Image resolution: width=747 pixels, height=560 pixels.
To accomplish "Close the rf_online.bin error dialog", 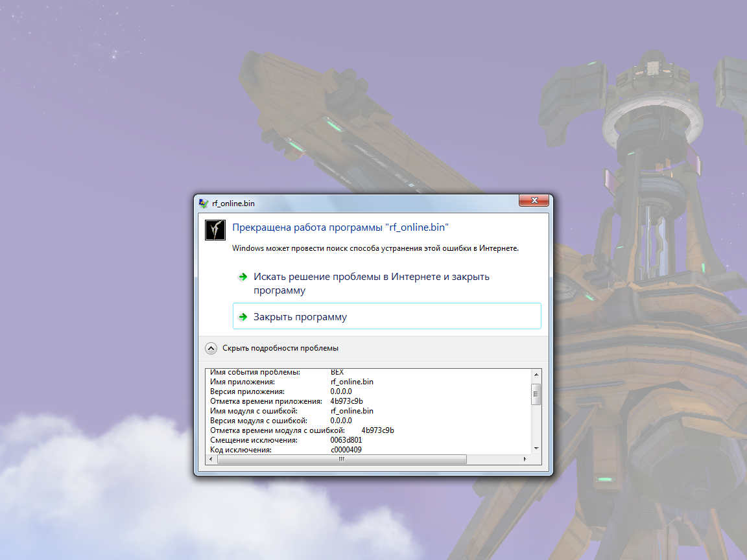I will 534,200.
